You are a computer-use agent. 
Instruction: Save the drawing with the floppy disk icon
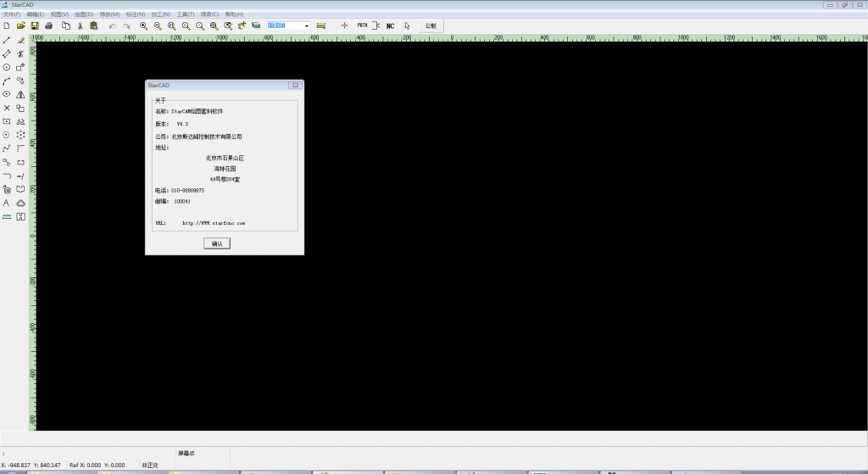tap(34, 25)
